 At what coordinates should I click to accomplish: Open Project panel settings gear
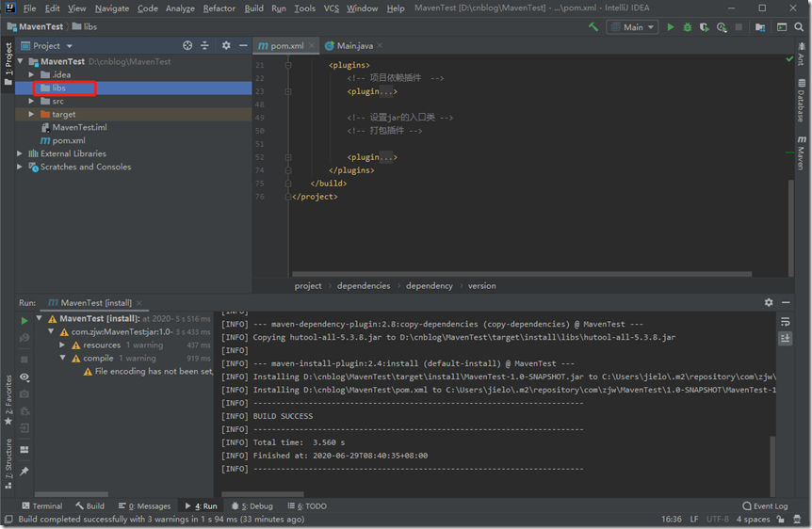click(226, 45)
